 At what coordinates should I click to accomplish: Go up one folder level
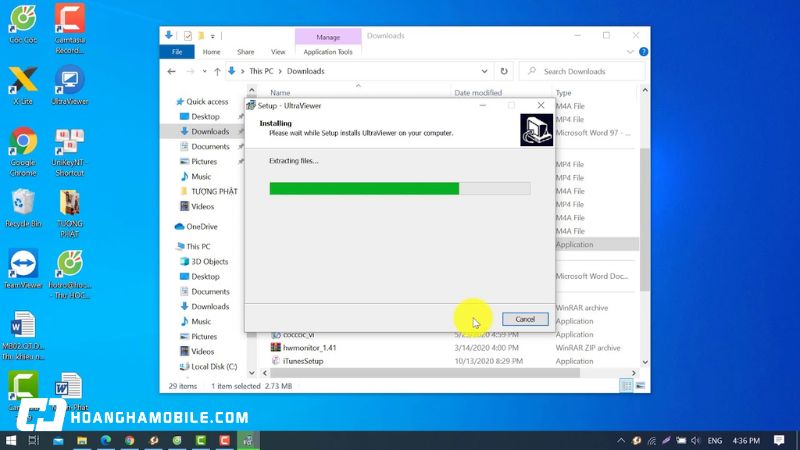(x=217, y=71)
